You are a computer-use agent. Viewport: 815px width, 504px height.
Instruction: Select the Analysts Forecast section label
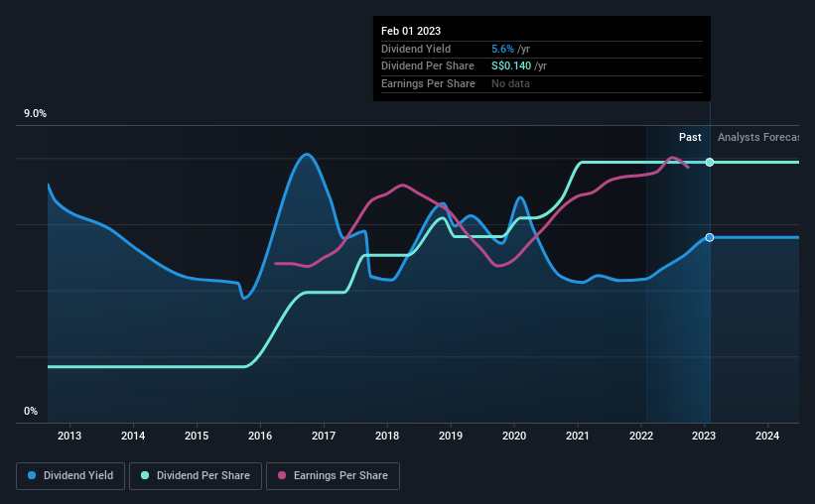pyautogui.click(x=758, y=137)
